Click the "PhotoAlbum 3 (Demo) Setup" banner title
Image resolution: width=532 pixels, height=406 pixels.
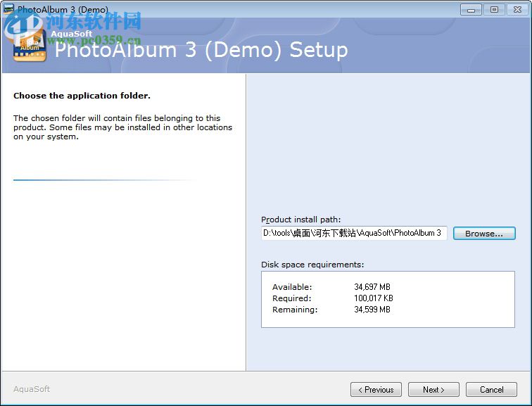coord(201,50)
